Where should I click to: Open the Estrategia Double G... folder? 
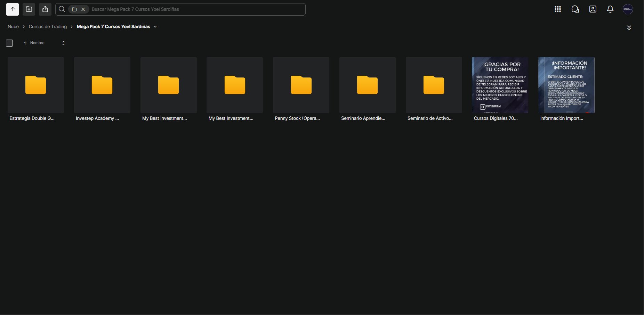pos(36,85)
